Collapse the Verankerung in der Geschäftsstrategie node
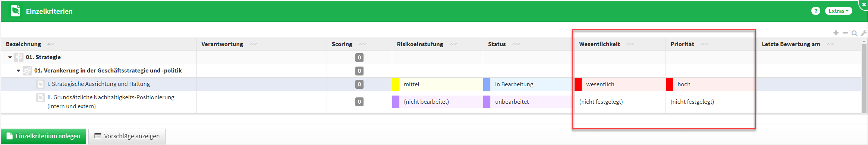The width and height of the screenshot is (868, 145). (x=18, y=71)
